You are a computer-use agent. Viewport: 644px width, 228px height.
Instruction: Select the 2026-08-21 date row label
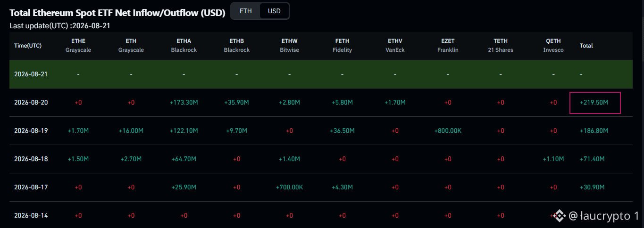pyautogui.click(x=31, y=74)
